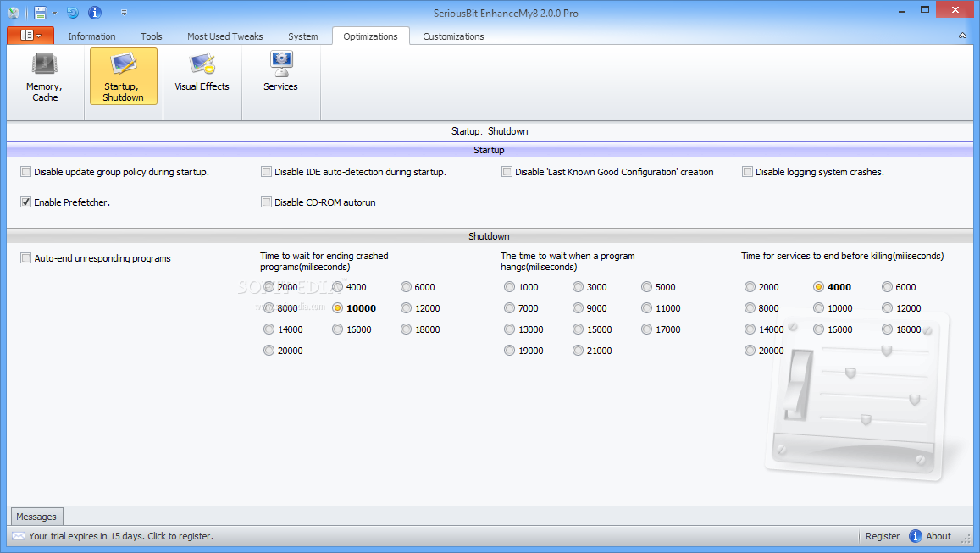Click the application globe icon in title bar
The width and height of the screenshot is (980, 553).
[x=13, y=13]
